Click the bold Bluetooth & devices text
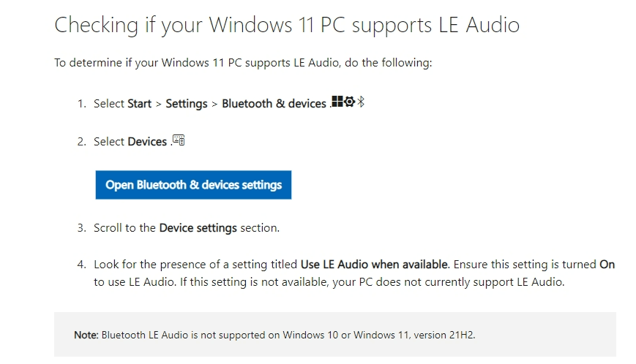This screenshot has height=364, width=636. tap(274, 104)
